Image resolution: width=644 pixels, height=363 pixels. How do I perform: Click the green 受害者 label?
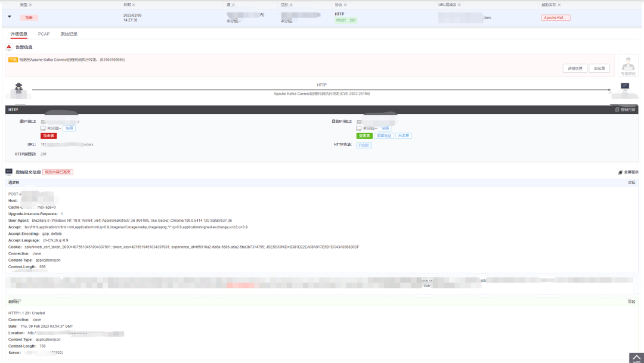tap(364, 136)
